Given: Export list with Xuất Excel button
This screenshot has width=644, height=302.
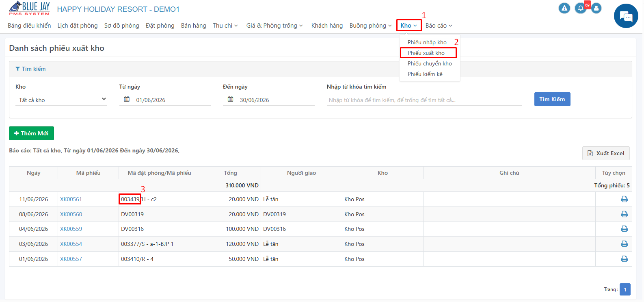Looking at the screenshot, I should point(606,153).
